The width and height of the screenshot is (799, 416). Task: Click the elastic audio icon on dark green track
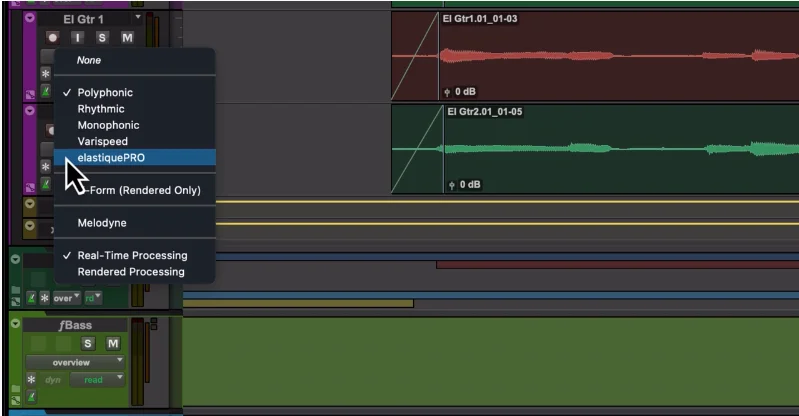31,298
